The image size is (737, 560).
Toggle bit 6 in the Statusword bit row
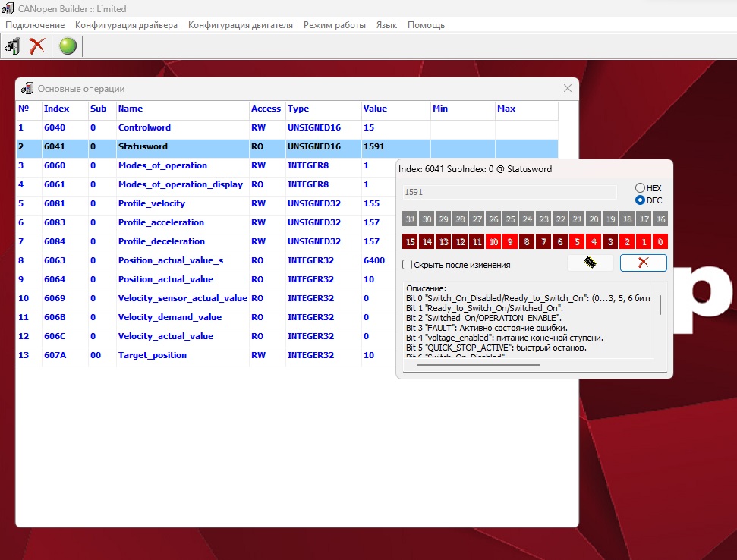coord(560,241)
